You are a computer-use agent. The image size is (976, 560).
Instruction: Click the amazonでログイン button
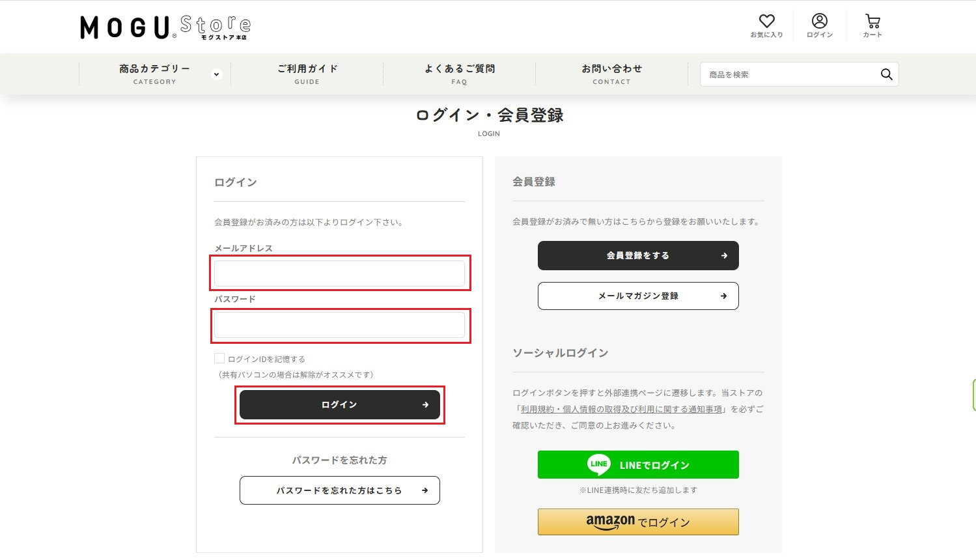638,522
